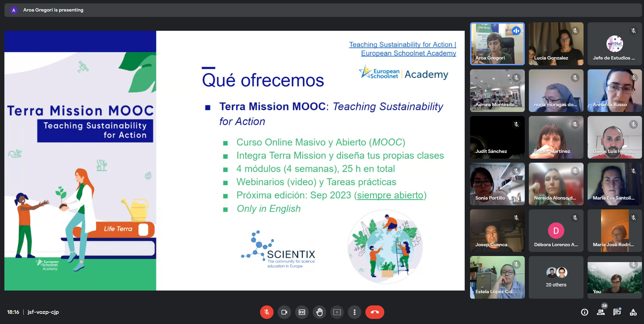
Task: Select María Eva Santoli... video tile
Action: pos(615,184)
